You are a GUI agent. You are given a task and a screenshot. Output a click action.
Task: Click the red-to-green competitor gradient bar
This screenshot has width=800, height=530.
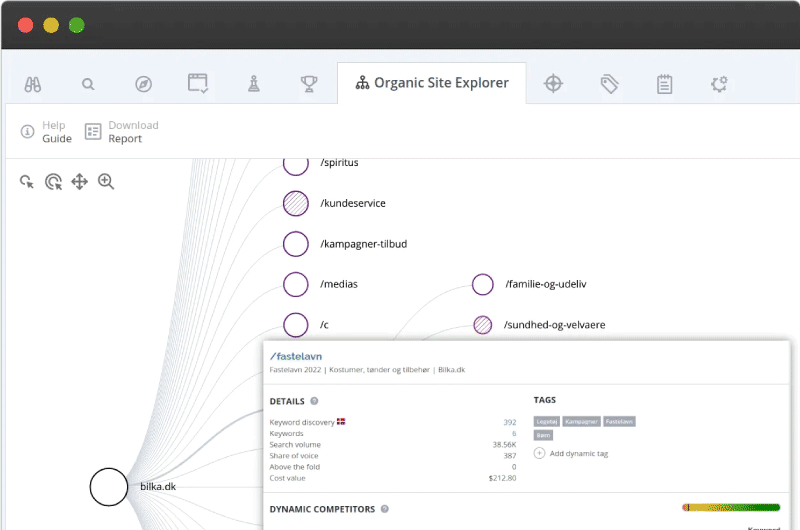pyautogui.click(x=731, y=507)
